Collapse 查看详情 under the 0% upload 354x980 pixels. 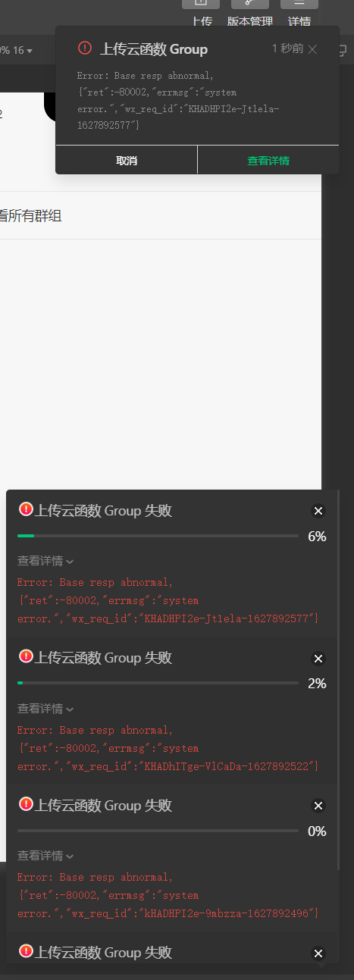pyautogui.click(x=45, y=856)
